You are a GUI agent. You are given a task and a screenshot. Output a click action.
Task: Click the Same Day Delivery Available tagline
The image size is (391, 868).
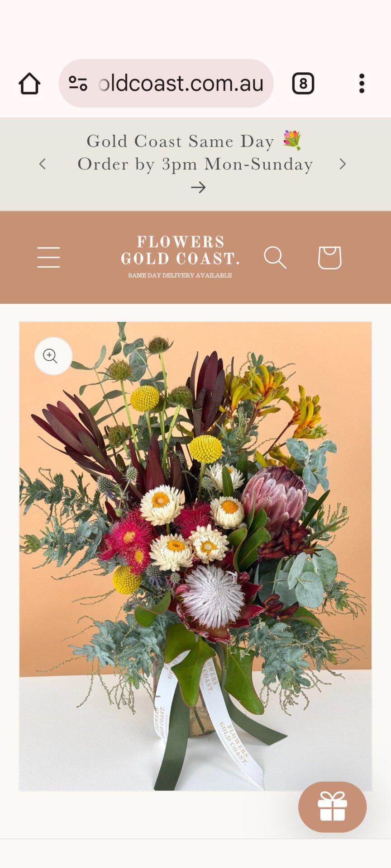180,275
